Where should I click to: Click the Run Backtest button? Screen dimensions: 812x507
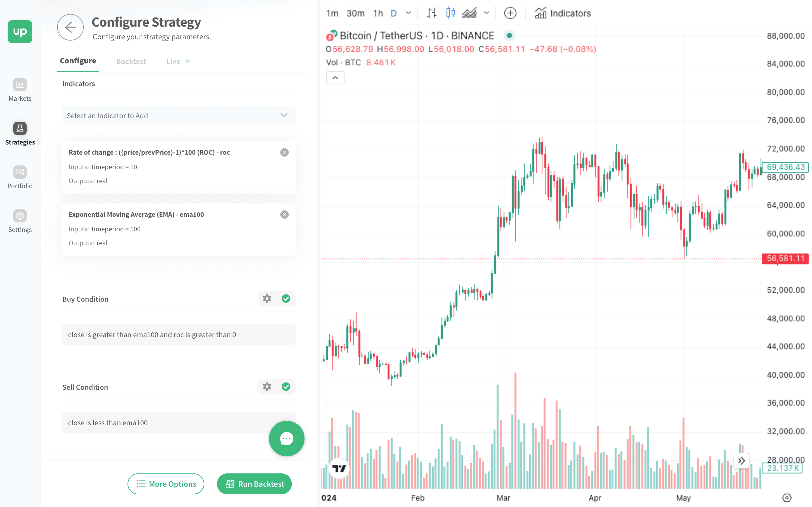coord(254,484)
